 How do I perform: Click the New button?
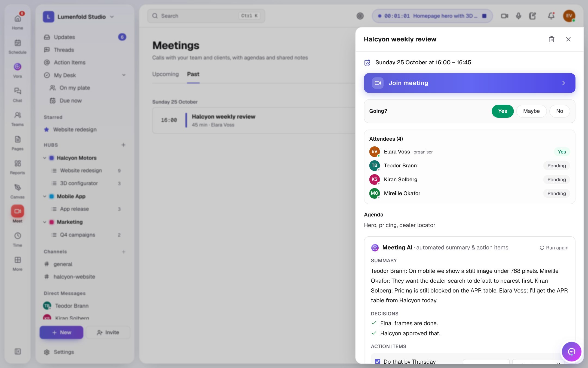click(61, 332)
